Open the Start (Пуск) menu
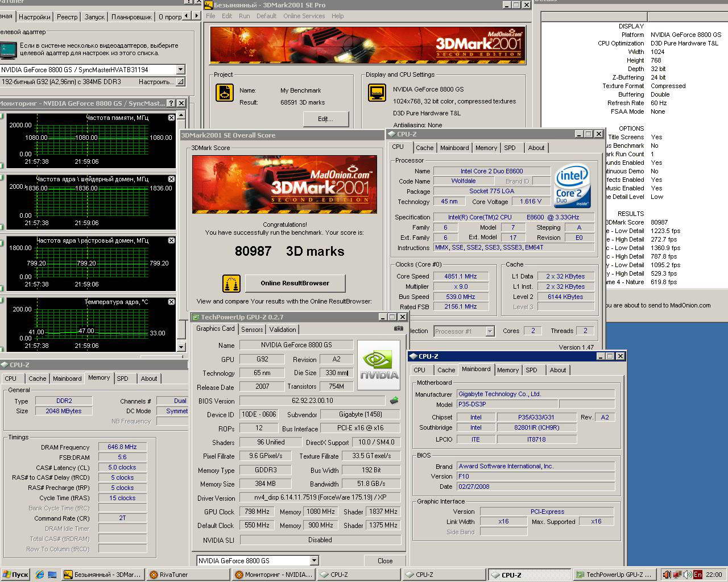Image resolution: width=728 pixels, height=582 pixels. (x=15, y=575)
